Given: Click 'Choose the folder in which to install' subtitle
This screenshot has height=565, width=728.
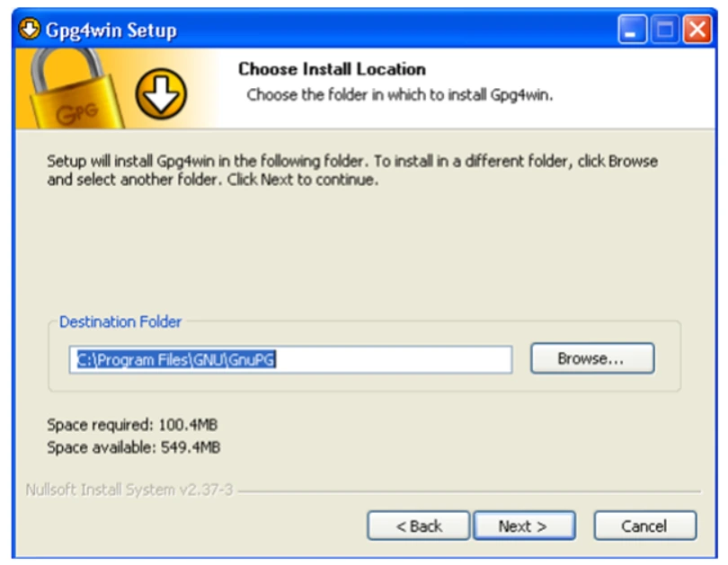Looking at the screenshot, I should pyautogui.click(x=400, y=94).
